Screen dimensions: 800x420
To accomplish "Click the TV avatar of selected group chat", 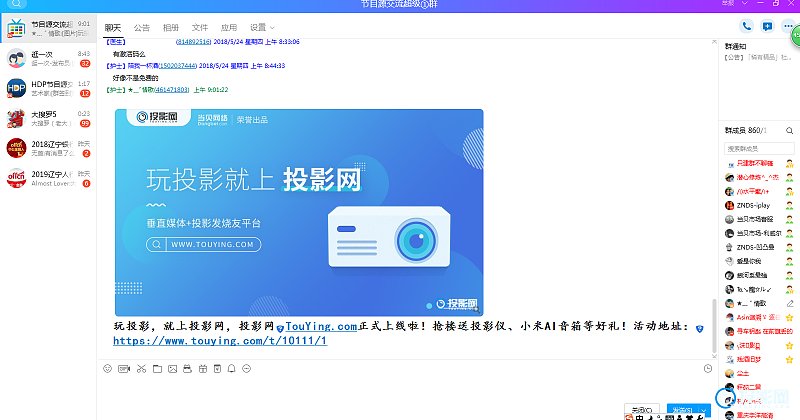I will (x=16, y=29).
